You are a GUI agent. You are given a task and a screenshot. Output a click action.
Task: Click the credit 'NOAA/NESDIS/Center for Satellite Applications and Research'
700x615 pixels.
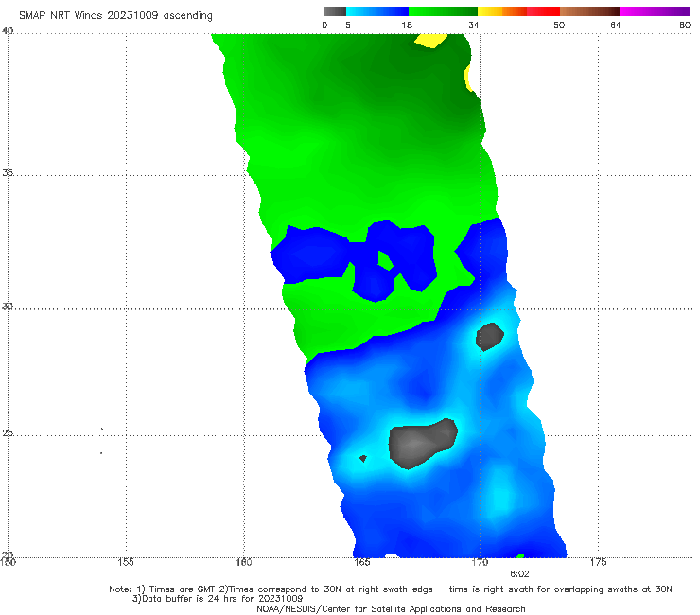pyautogui.click(x=391, y=609)
